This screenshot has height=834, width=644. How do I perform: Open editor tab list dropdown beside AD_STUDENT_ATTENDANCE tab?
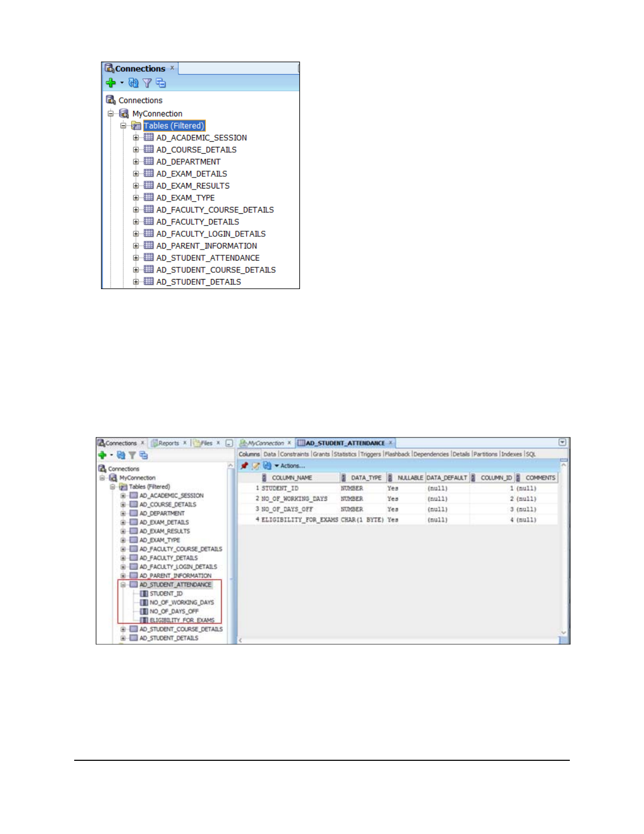pos(562,443)
